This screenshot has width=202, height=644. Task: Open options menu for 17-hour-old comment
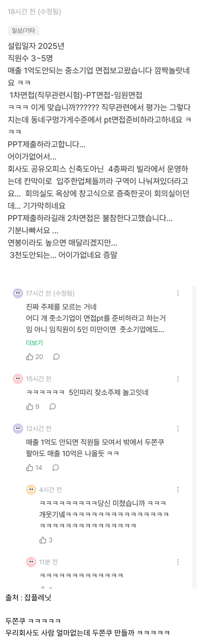178,293
